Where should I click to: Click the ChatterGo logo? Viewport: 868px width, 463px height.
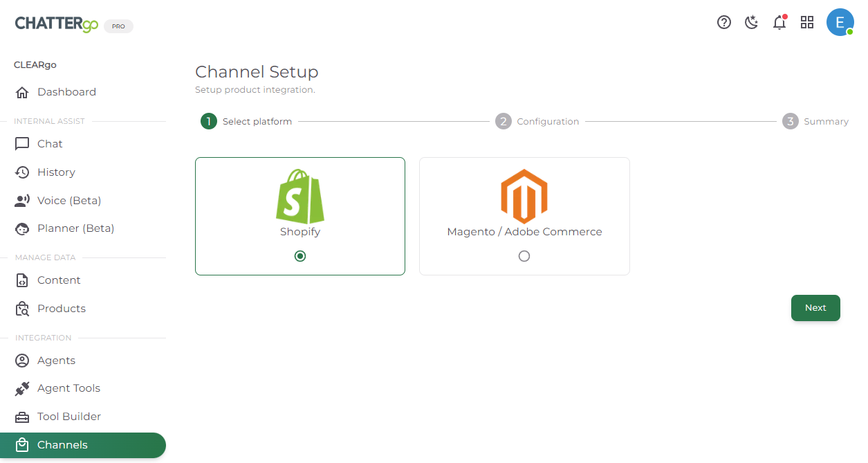pyautogui.click(x=57, y=24)
